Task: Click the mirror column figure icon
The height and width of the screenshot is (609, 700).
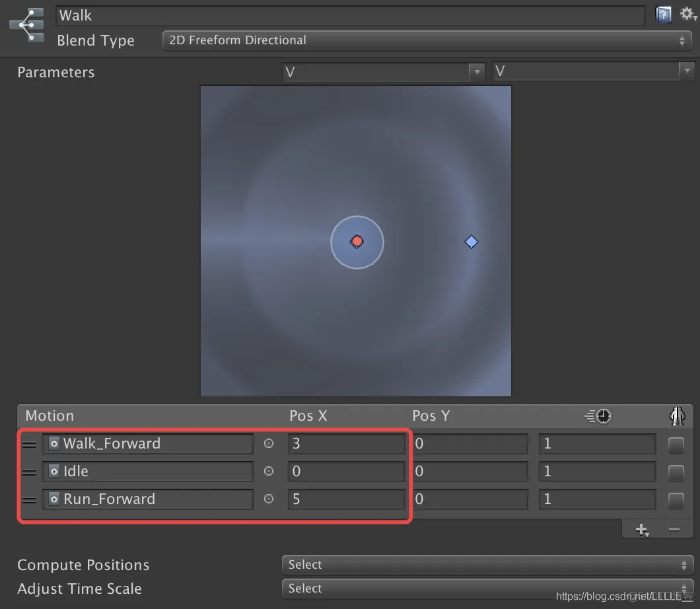Action: [x=678, y=415]
